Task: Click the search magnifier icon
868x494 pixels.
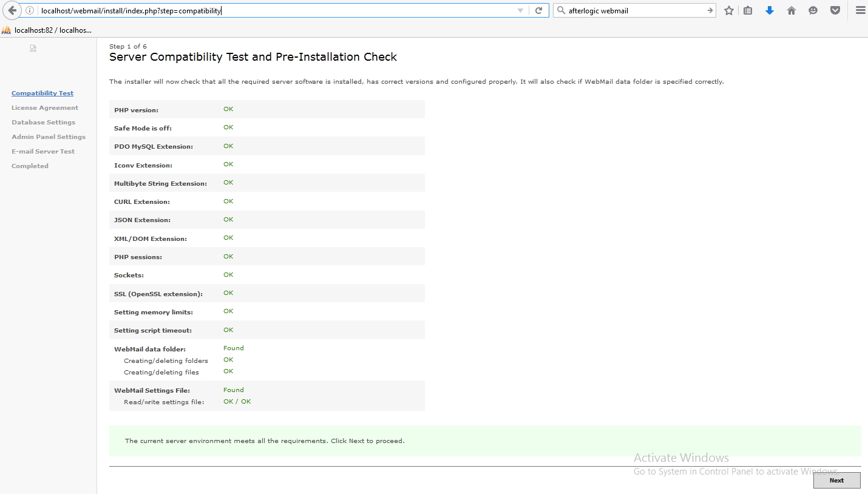Action: [x=561, y=10]
